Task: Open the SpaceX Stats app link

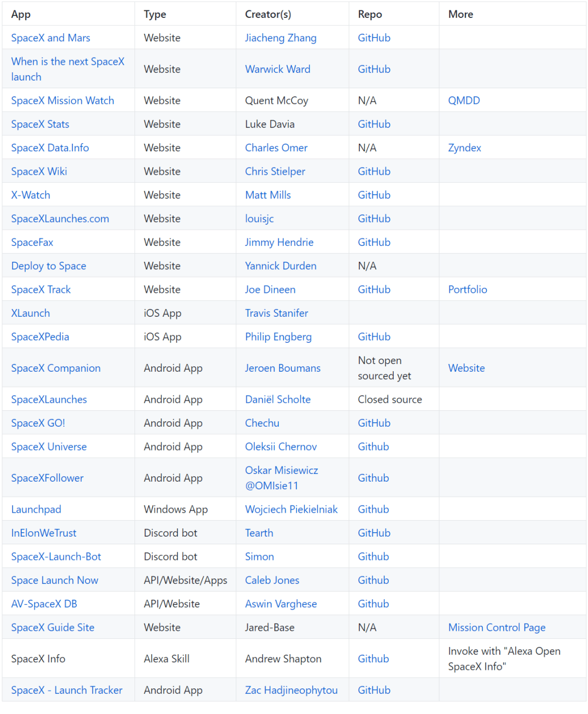Action: [x=40, y=124]
